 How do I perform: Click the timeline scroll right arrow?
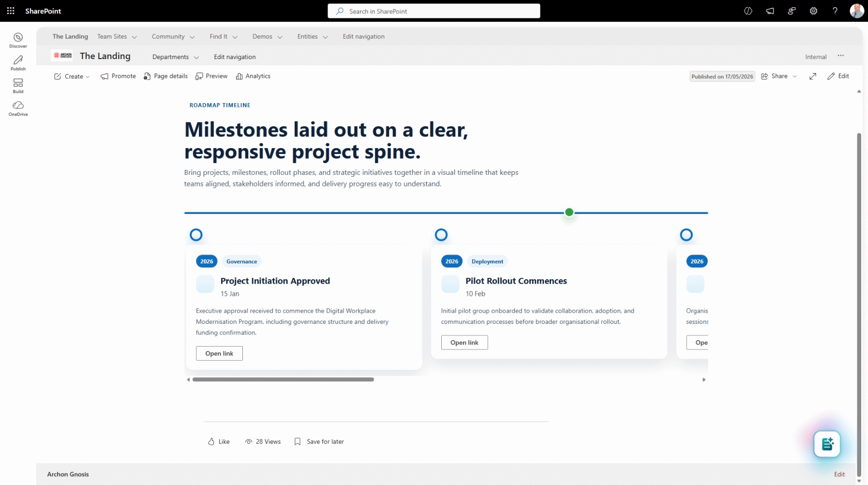704,380
